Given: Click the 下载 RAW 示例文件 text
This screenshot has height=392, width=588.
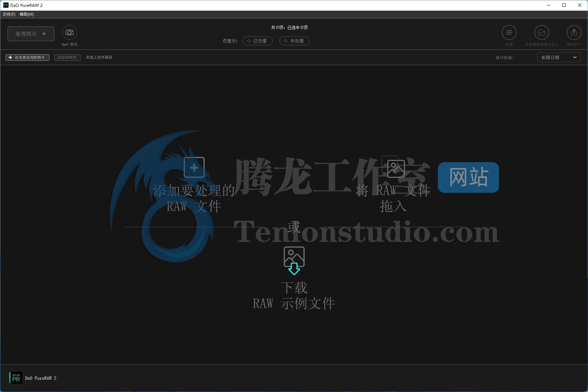Looking at the screenshot, I should coord(294,296).
